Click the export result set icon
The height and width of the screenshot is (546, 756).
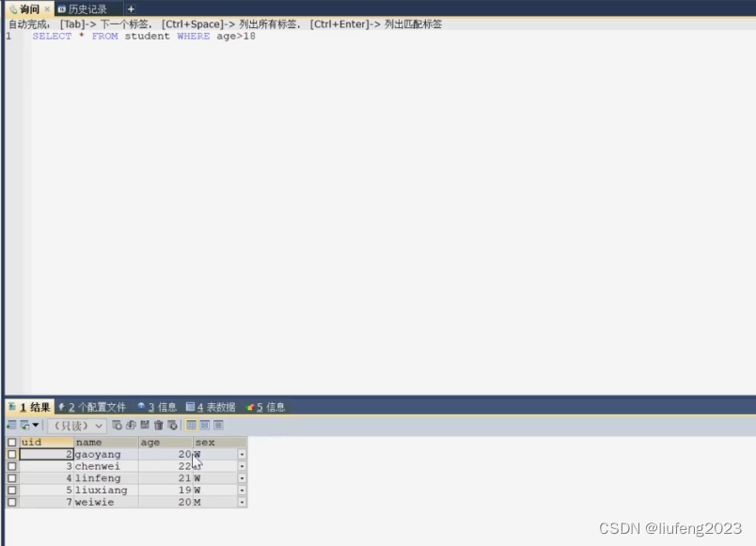click(x=11, y=425)
